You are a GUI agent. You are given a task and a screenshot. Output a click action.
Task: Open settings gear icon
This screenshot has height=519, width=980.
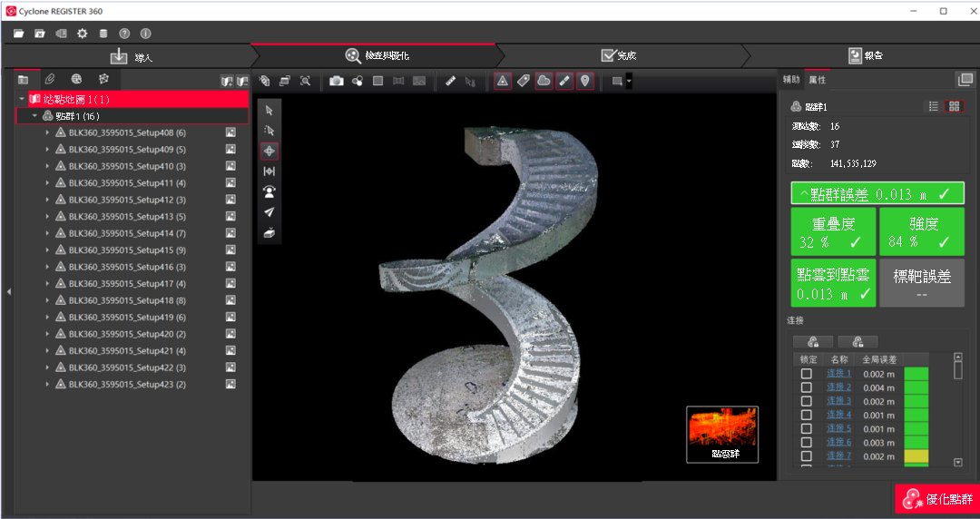tap(82, 34)
